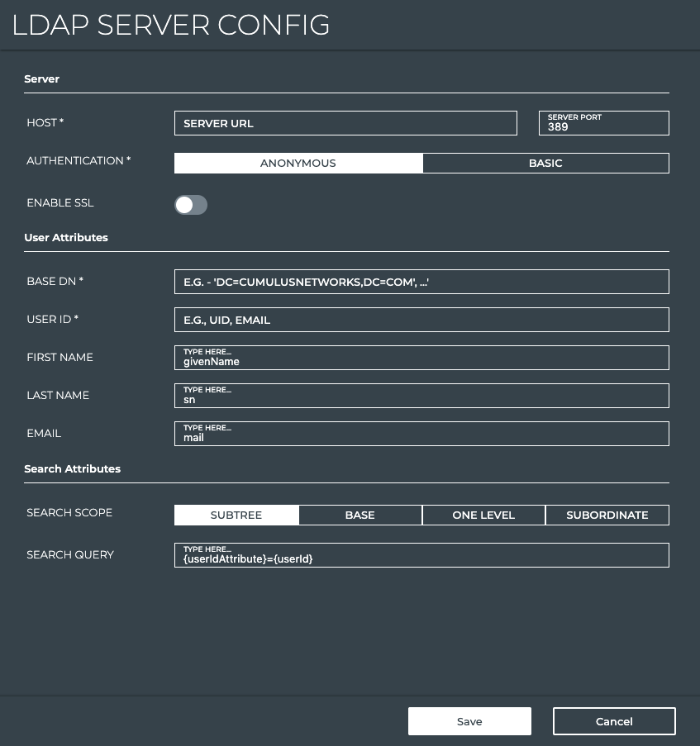Image resolution: width=700 pixels, height=746 pixels.
Task: Choose Base search scope
Action: pyautogui.click(x=360, y=516)
